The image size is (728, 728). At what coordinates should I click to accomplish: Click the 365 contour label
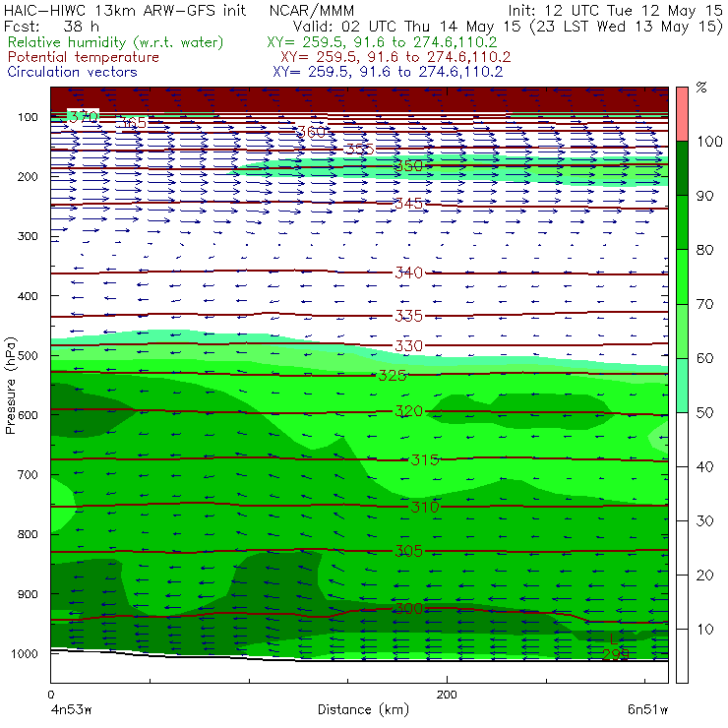click(x=133, y=123)
